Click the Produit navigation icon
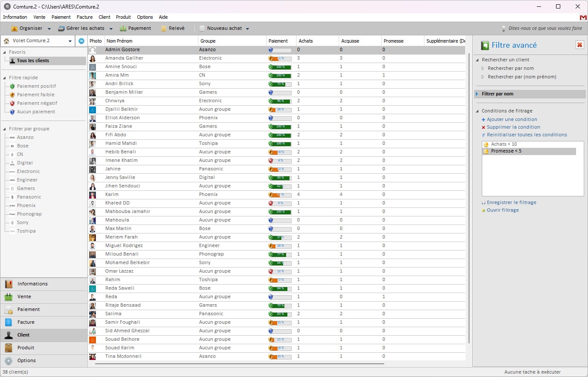588x377 pixels. pyautogui.click(x=9, y=348)
